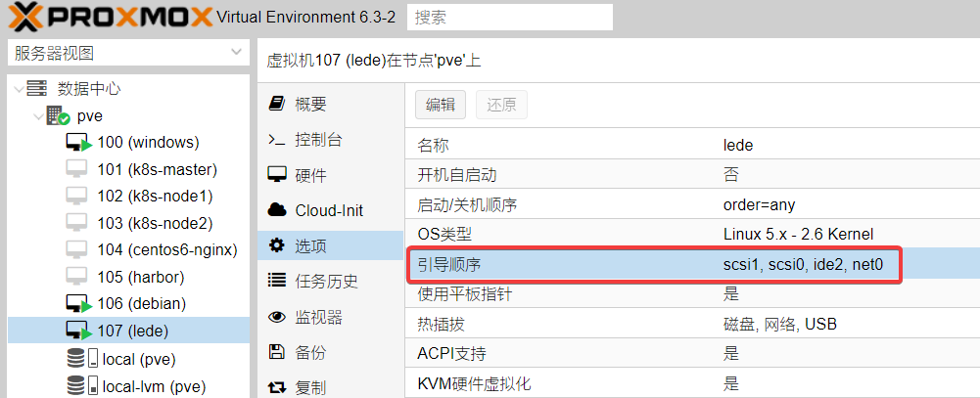Image resolution: width=980 pixels, height=398 pixels.
Task: Click the backup floppy disk icon
Action: [276, 352]
